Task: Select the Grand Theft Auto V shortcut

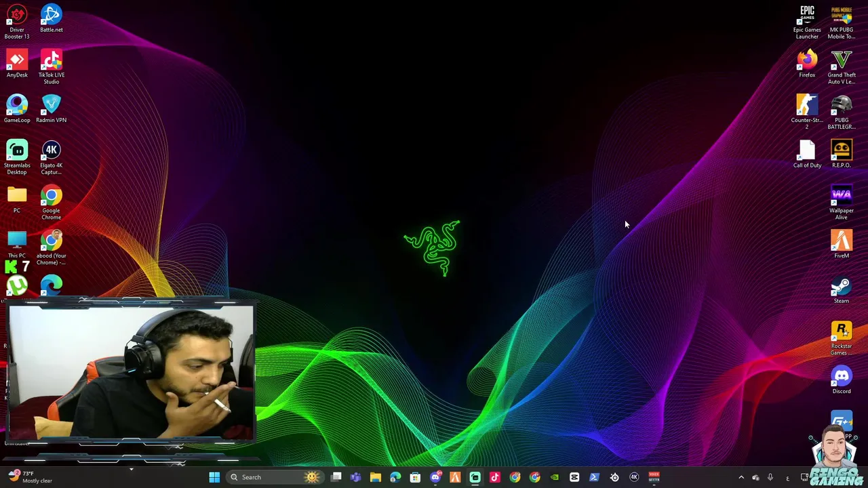Action: [x=842, y=66]
